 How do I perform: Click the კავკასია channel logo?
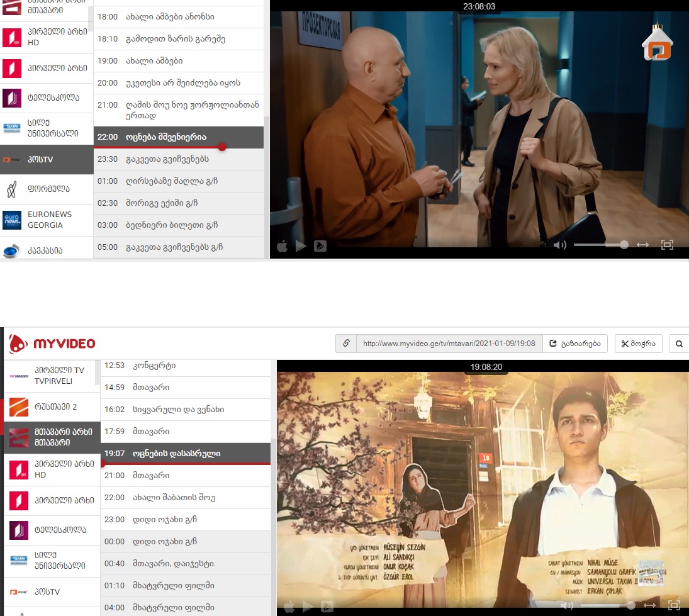click(x=12, y=250)
